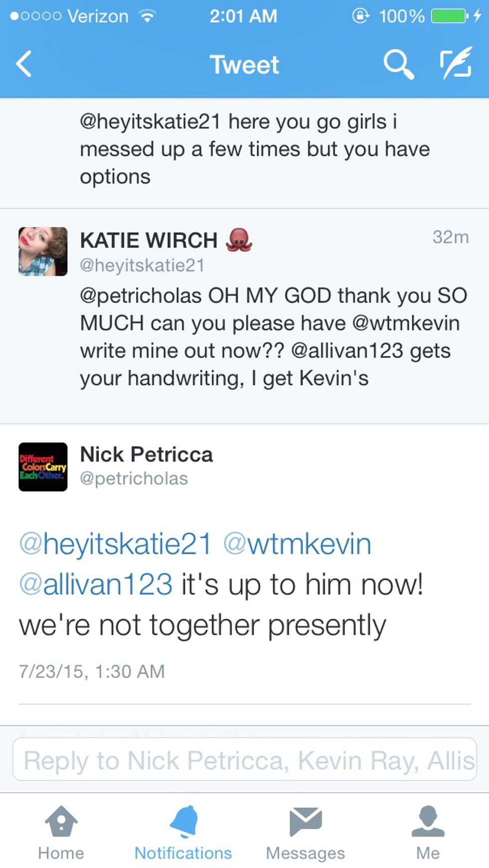The height and width of the screenshot is (868, 489).
Task: Tap the battery icon in status bar
Action: (x=449, y=16)
